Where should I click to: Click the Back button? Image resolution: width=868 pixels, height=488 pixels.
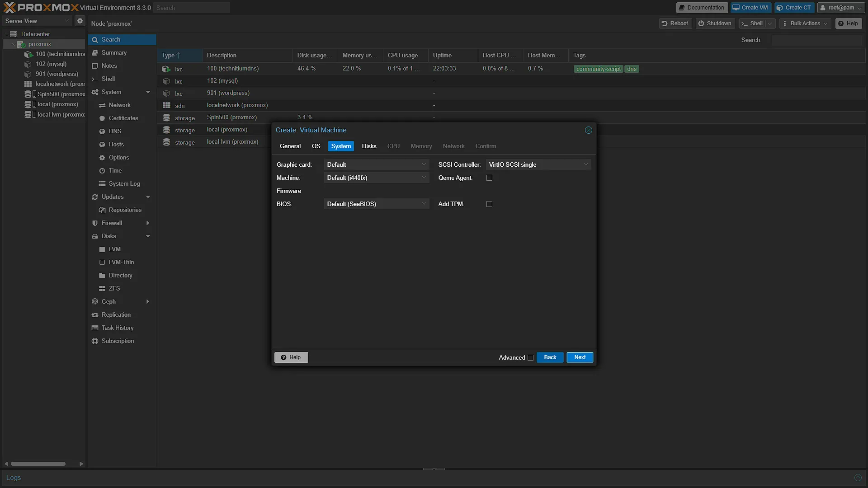tap(550, 357)
